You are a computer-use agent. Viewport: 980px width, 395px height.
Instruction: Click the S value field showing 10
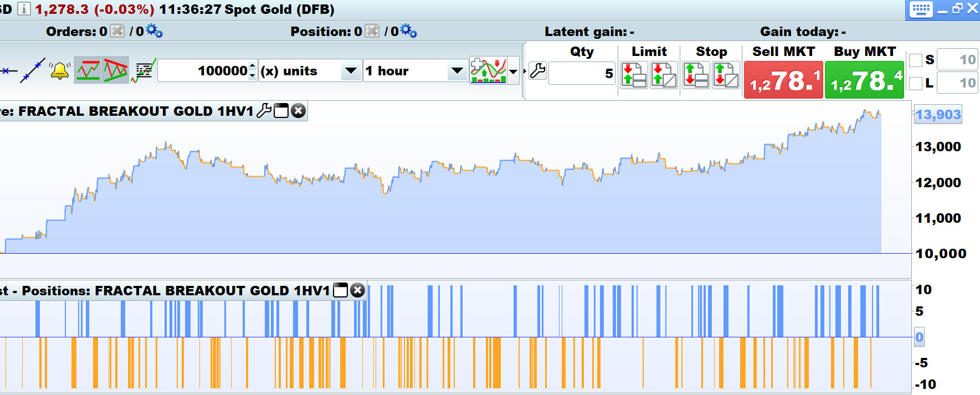tap(958, 60)
